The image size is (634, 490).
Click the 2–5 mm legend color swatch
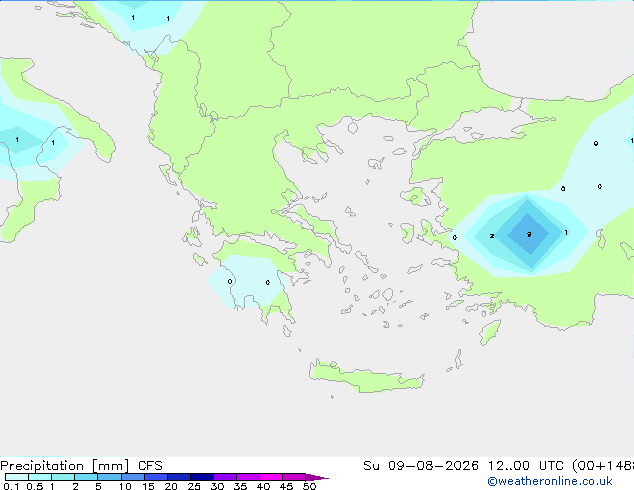(86, 477)
